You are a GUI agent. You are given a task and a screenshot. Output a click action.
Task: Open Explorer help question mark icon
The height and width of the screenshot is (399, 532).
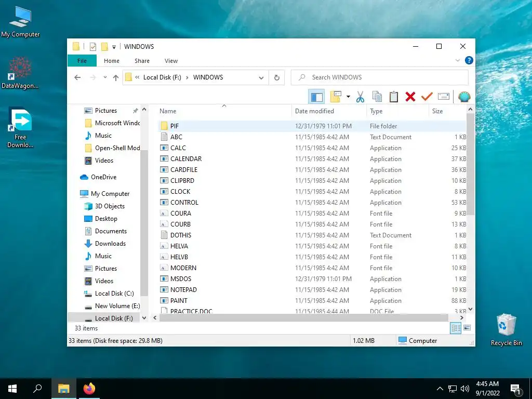click(x=469, y=60)
